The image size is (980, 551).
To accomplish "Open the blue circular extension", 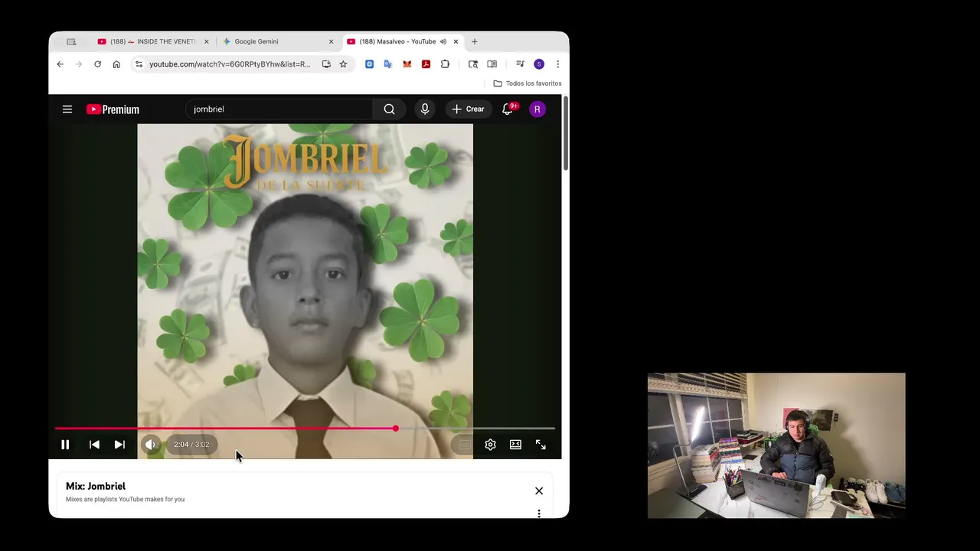I will [x=369, y=64].
